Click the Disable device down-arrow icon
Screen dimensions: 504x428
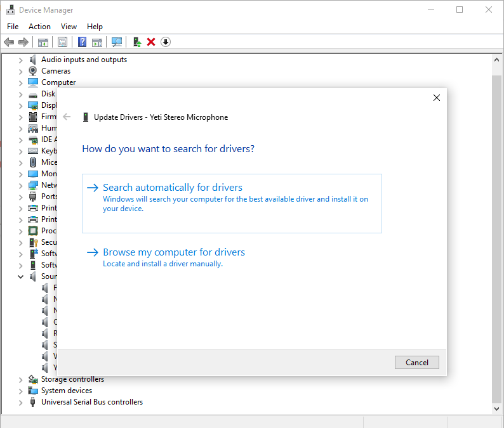[x=166, y=42]
